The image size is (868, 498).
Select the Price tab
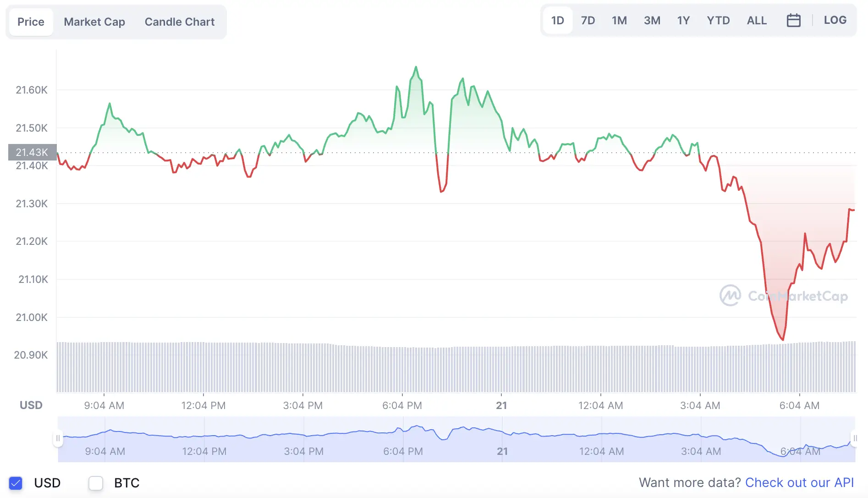(x=30, y=22)
